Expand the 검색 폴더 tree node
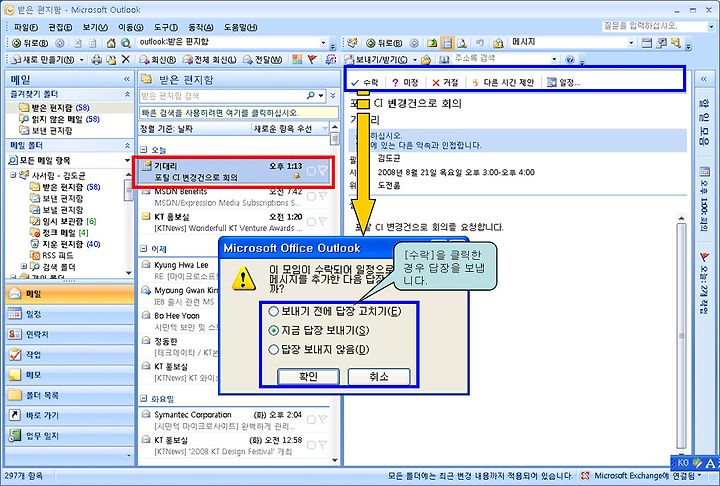Viewport: 720px width, 486px height. [x=23, y=266]
